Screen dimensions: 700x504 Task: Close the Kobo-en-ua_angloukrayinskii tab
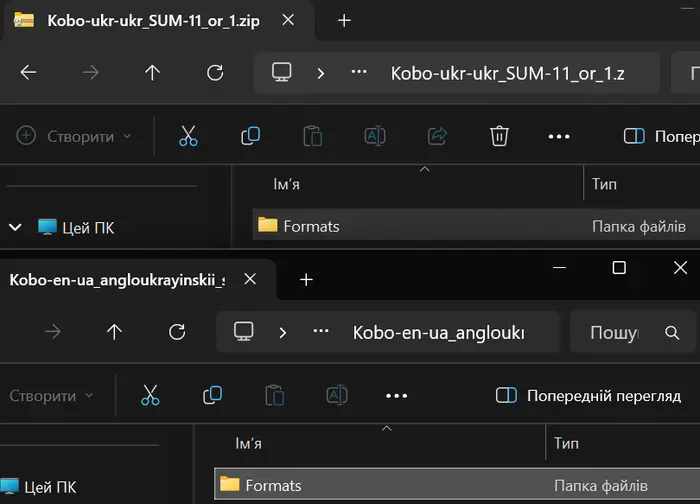coord(250,279)
